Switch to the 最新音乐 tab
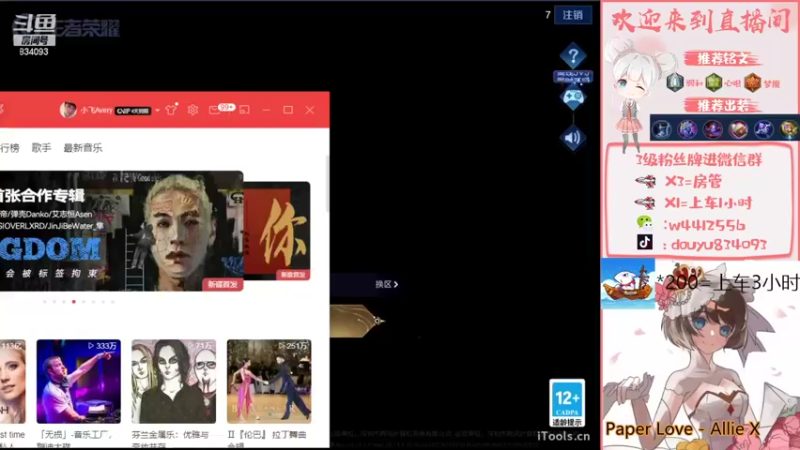The height and width of the screenshot is (450, 800). click(x=83, y=148)
